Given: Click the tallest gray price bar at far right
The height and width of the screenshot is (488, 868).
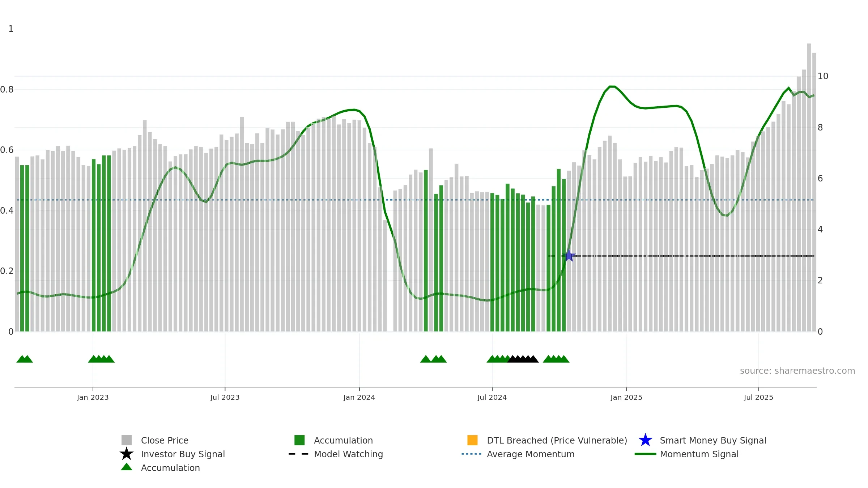Looking at the screenshot, I should (809, 187).
